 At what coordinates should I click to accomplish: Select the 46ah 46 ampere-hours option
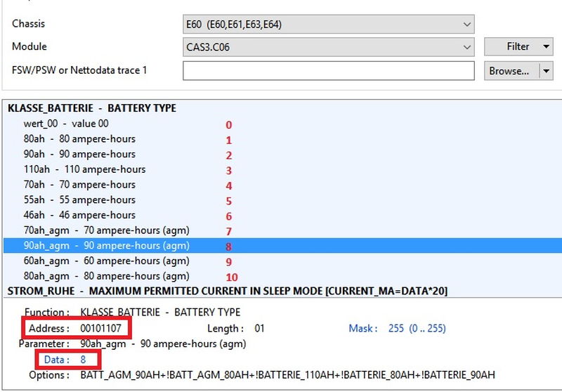coord(79,215)
